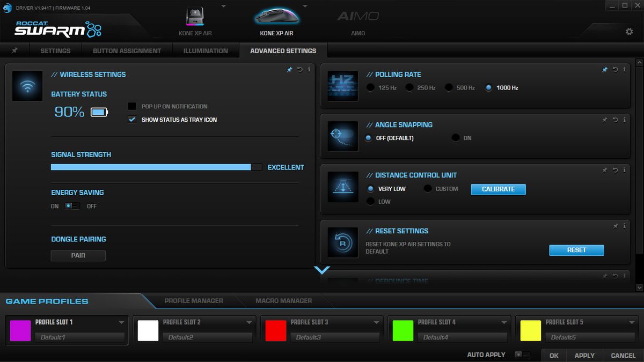
Task: Switch to the Settings tab
Action: click(x=55, y=50)
